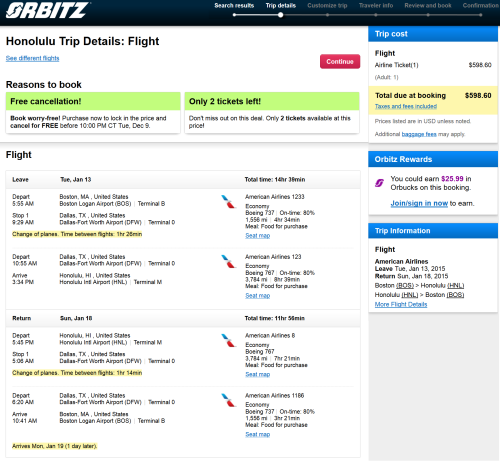
Task: Open Seat map for American Airlines 123
Action: 258,296
